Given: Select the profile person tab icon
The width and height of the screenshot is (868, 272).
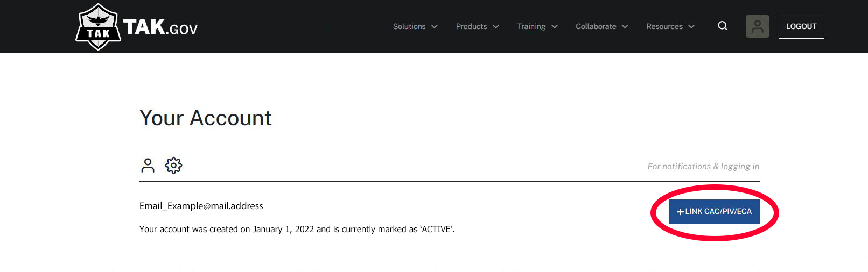Looking at the screenshot, I should [148, 165].
